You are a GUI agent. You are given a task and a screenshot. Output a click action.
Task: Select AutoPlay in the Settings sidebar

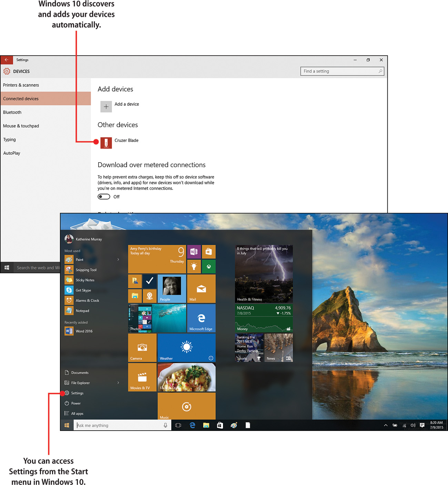[45, 153]
